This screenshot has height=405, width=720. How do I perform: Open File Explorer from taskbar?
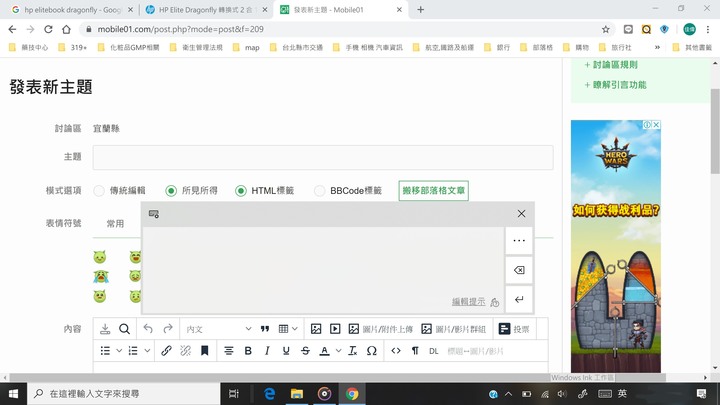pos(297,394)
